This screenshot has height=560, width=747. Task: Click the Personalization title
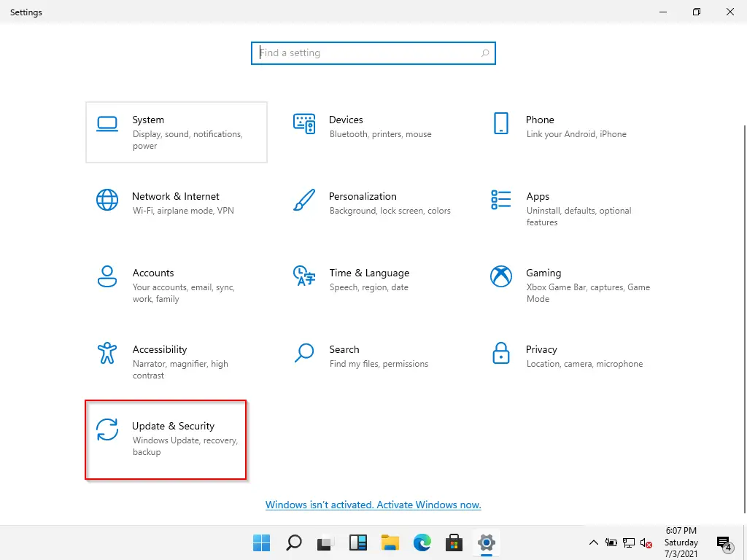(x=363, y=196)
